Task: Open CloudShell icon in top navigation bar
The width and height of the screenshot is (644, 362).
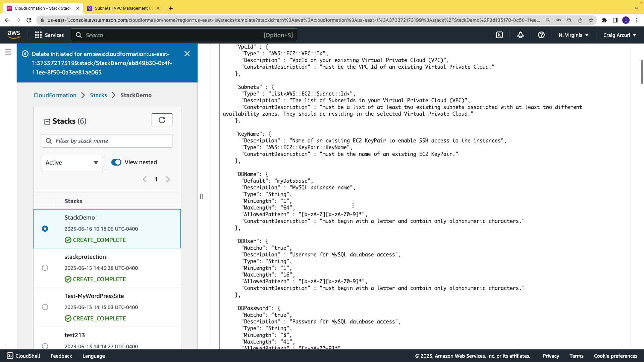Action: (x=499, y=35)
